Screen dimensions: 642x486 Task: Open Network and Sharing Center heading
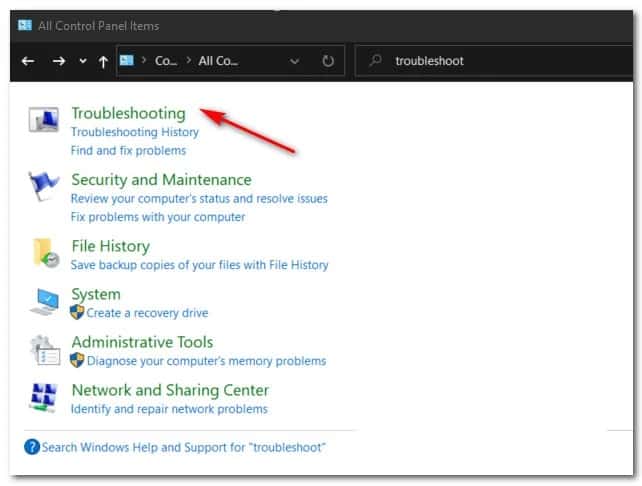tap(170, 390)
